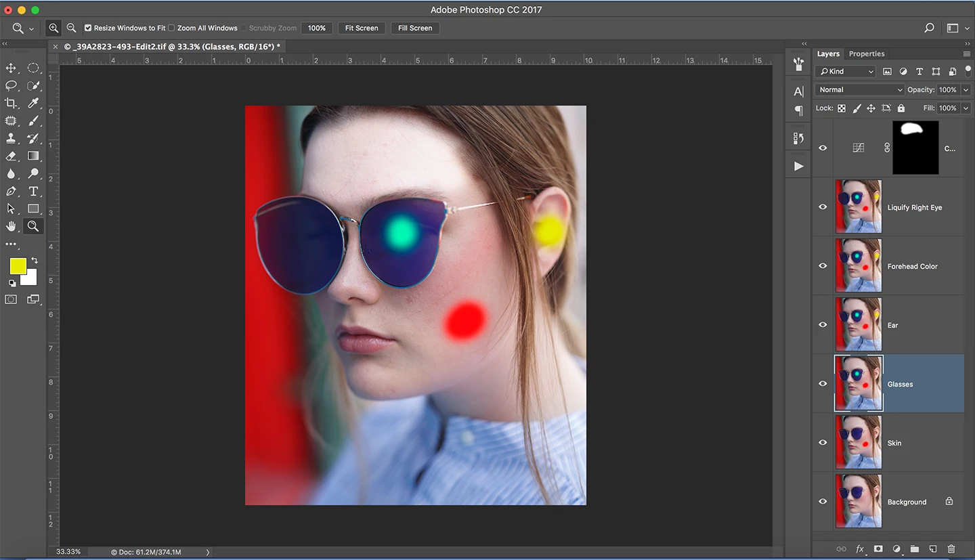Open the Normal blend mode dropdown
The height and width of the screenshot is (560, 975).
[860, 90]
